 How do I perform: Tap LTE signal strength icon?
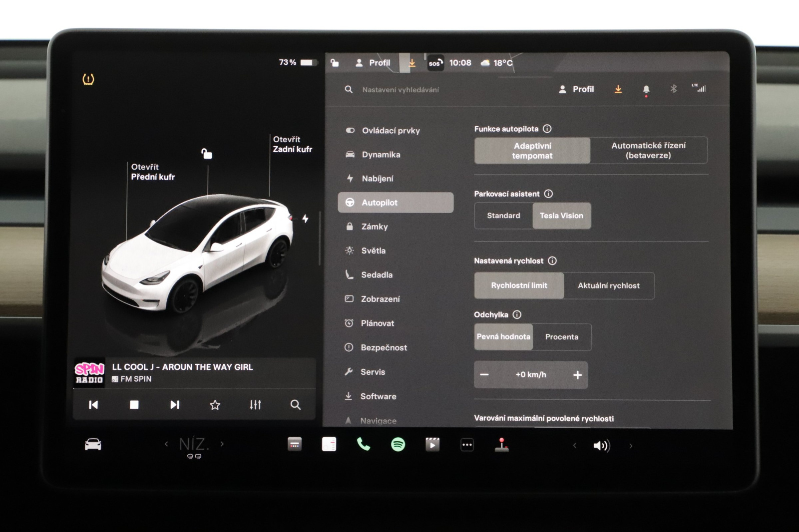click(x=699, y=88)
